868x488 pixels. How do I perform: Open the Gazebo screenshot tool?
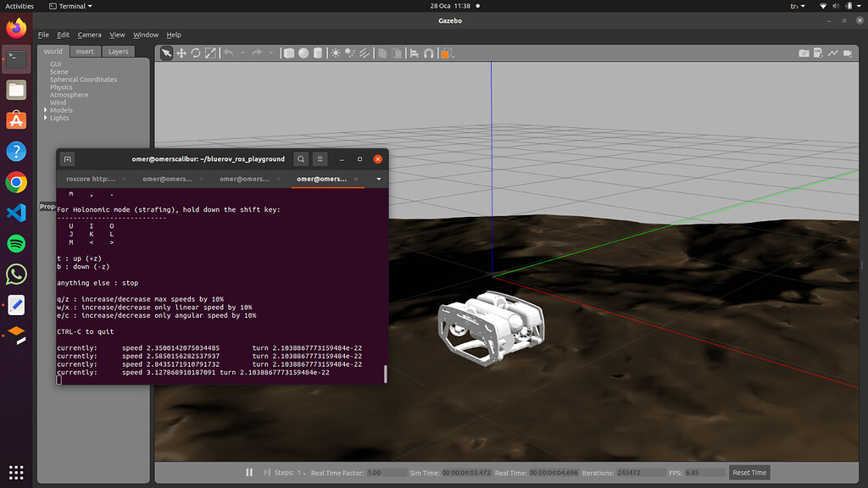point(804,53)
